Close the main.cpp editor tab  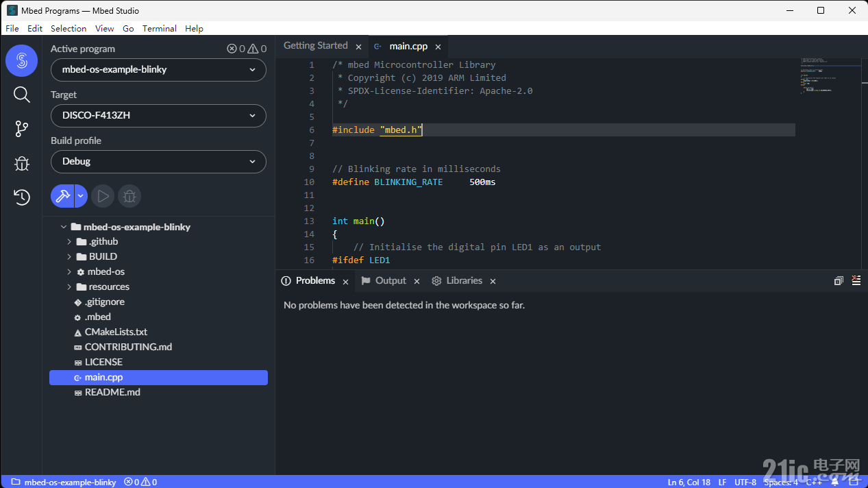tap(438, 47)
